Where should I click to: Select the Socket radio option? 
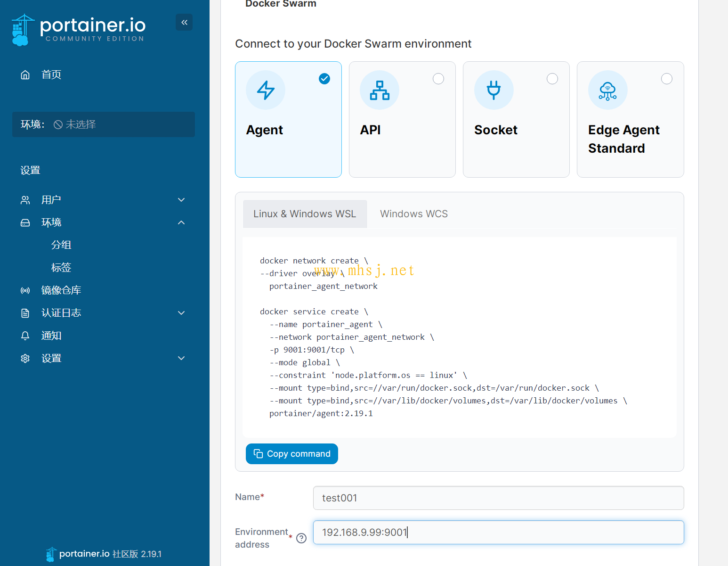coord(552,79)
